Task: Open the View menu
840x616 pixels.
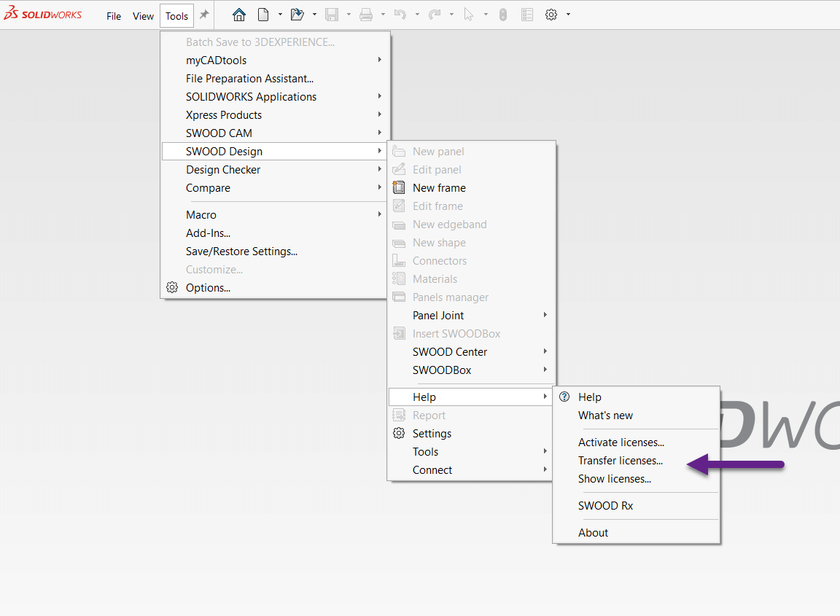Action: point(143,16)
